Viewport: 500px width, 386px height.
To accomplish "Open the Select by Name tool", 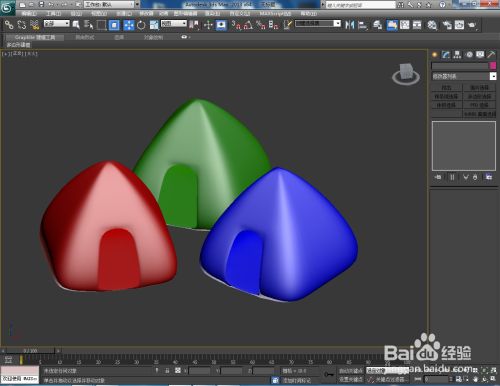I will pyautogui.click(x=88, y=25).
